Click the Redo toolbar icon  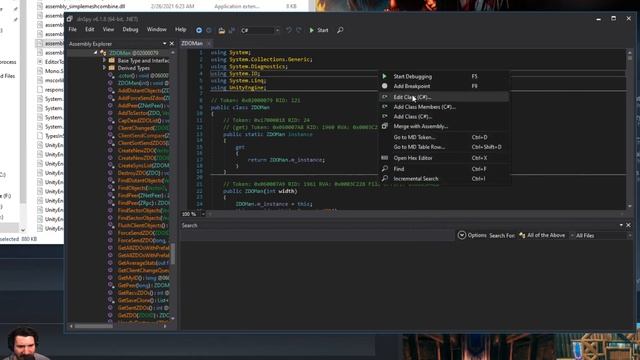point(299,30)
